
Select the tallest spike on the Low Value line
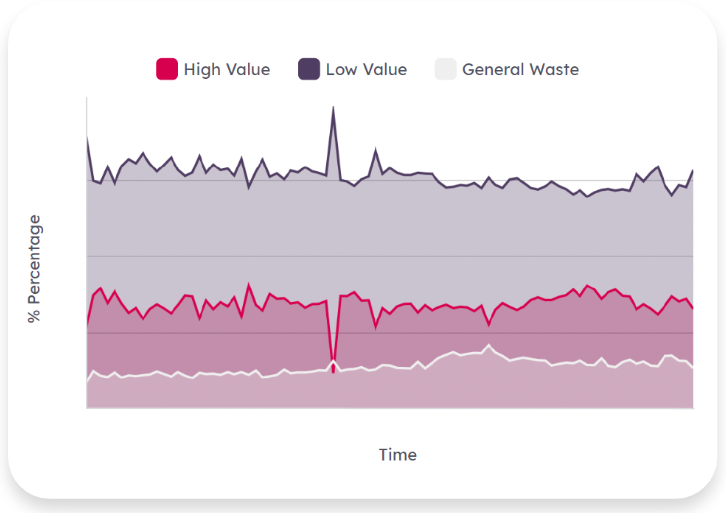click(333, 108)
